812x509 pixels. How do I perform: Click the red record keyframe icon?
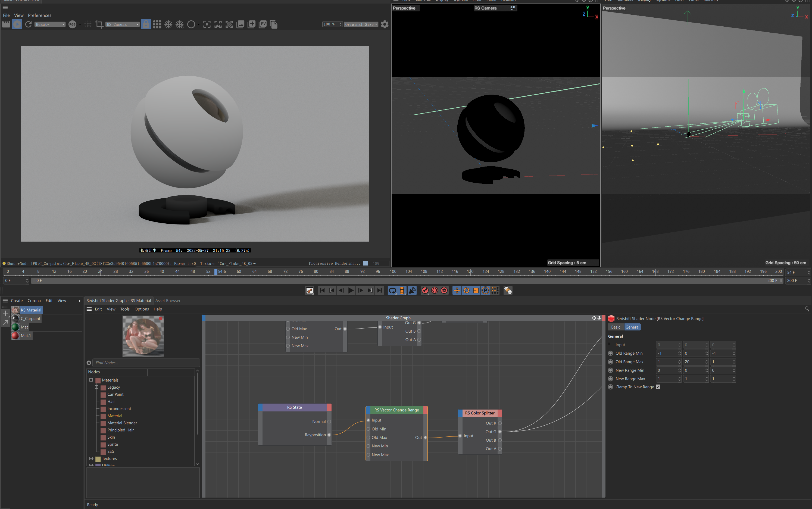coord(425,291)
